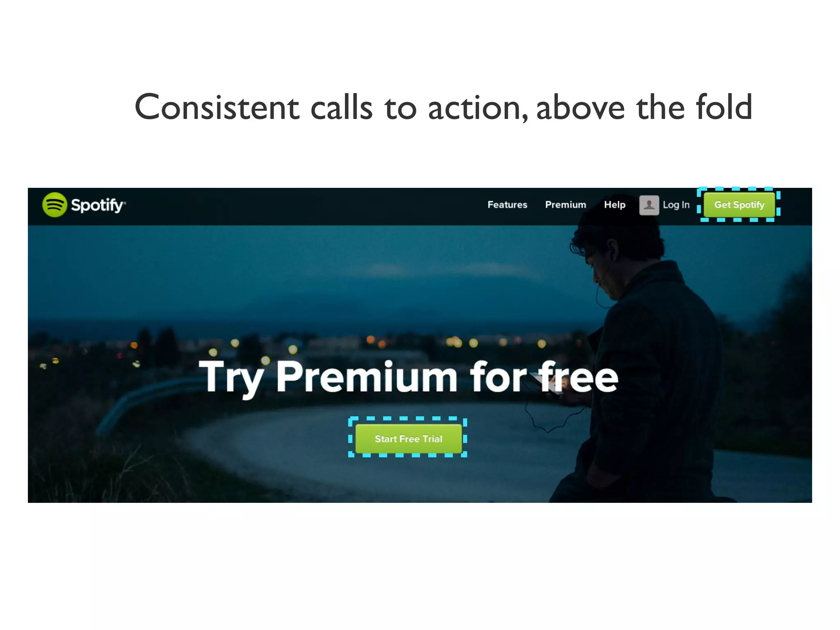
Task: Click the Try Premium for free headline
Action: click(x=408, y=377)
